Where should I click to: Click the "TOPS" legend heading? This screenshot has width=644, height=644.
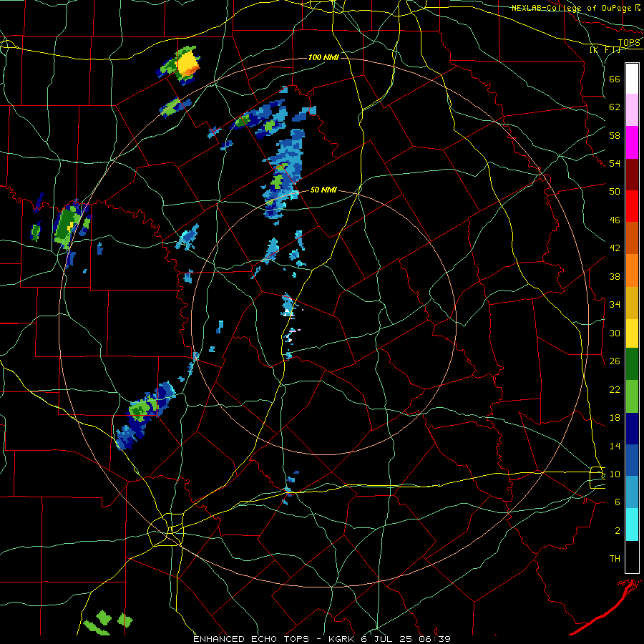click(629, 43)
